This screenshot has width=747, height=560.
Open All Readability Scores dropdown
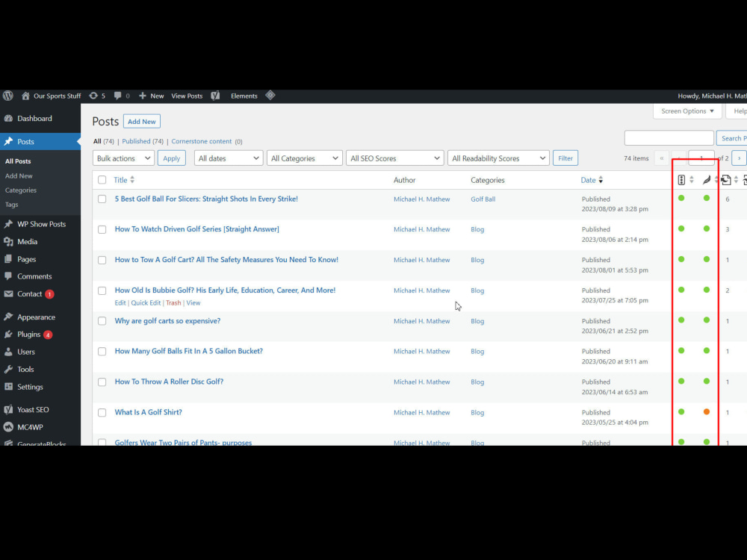[498, 158]
